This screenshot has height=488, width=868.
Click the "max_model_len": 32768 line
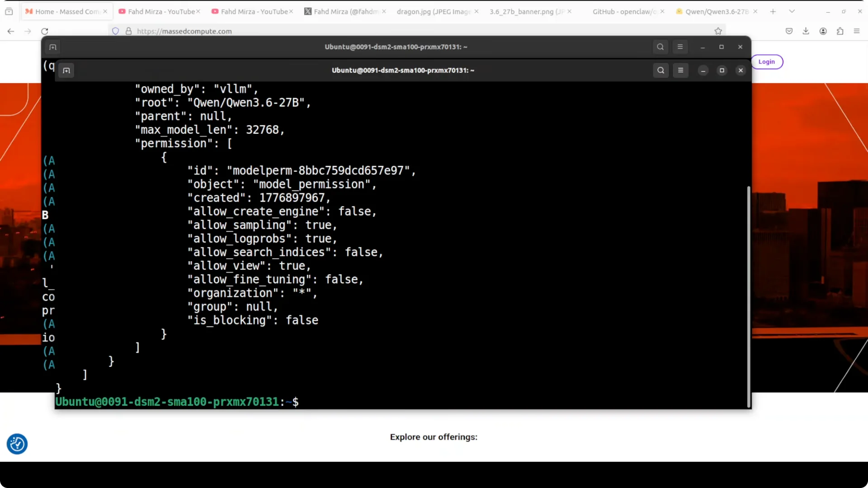point(210,130)
